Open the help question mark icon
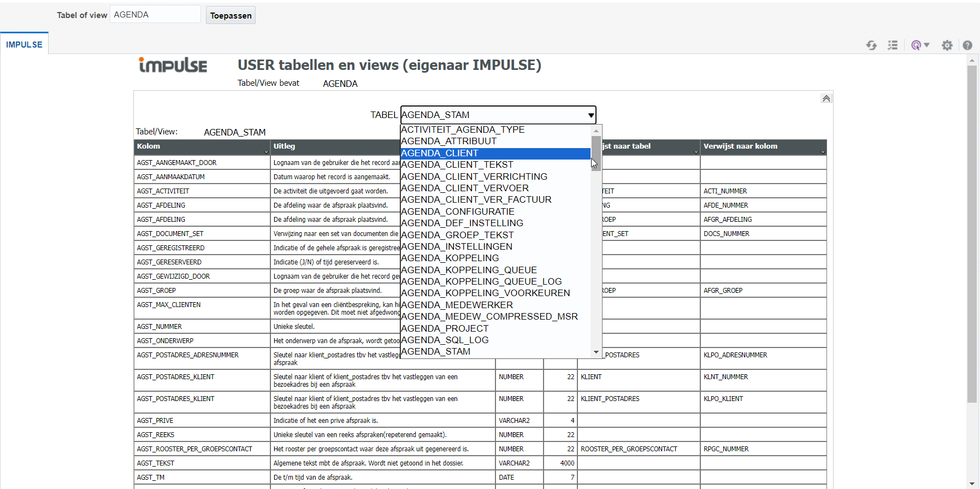The image size is (980, 489). 967,45
